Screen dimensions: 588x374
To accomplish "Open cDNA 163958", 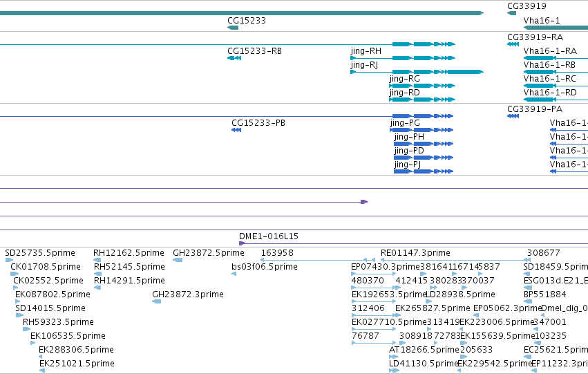I will 277,253.
